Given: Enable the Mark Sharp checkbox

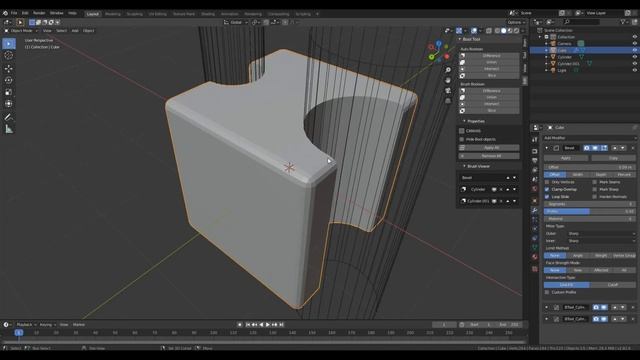Looking at the screenshot, I should 594,189.
